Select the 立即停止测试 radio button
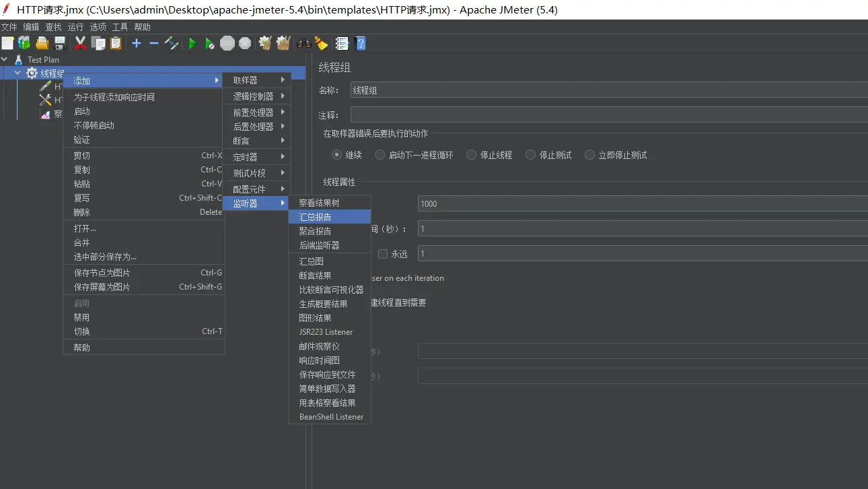The height and width of the screenshot is (489, 868). pos(590,155)
